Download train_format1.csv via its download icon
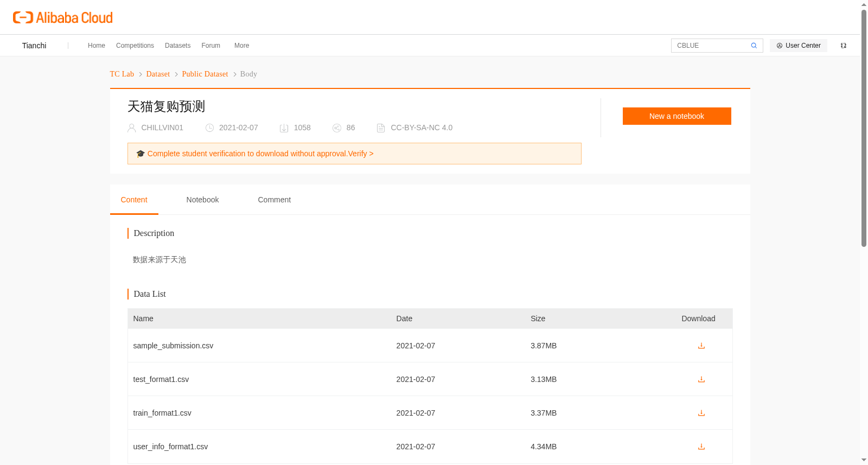The image size is (868, 465). point(701,413)
